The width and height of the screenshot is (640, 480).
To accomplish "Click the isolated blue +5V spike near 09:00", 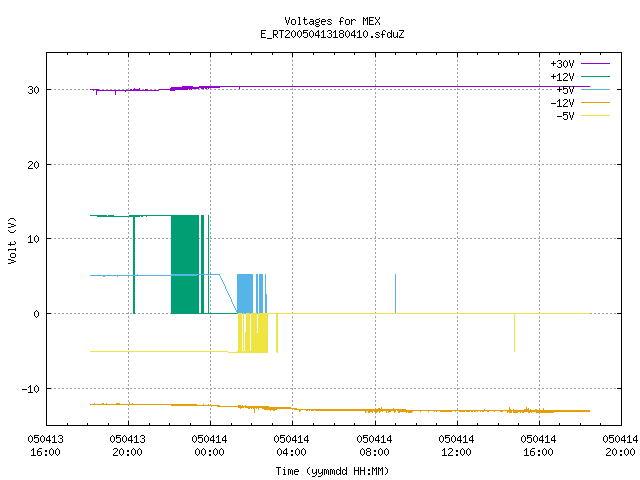I will [x=396, y=294].
